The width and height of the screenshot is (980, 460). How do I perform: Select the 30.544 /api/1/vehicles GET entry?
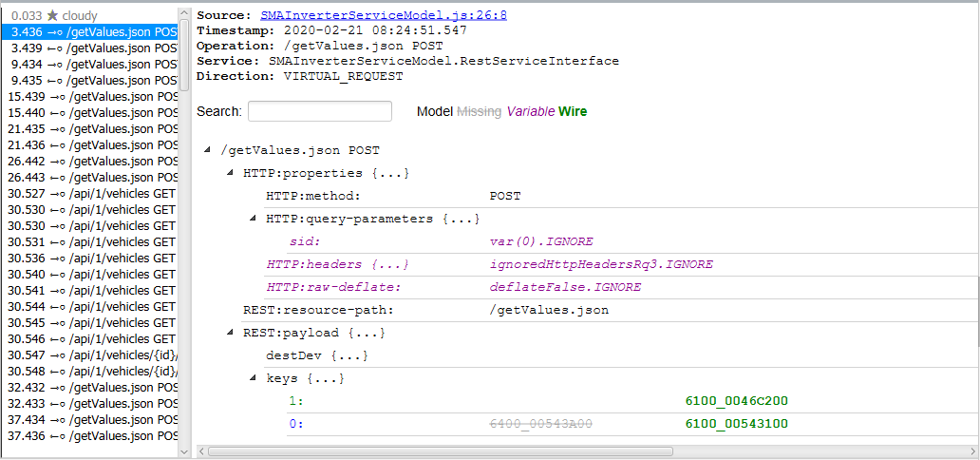coord(90,307)
